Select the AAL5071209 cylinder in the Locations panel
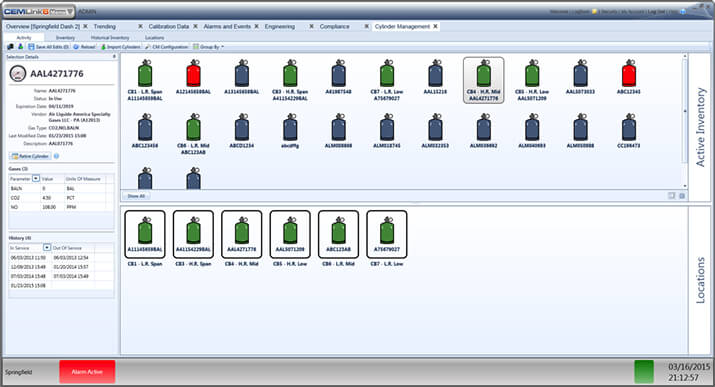 coord(290,234)
